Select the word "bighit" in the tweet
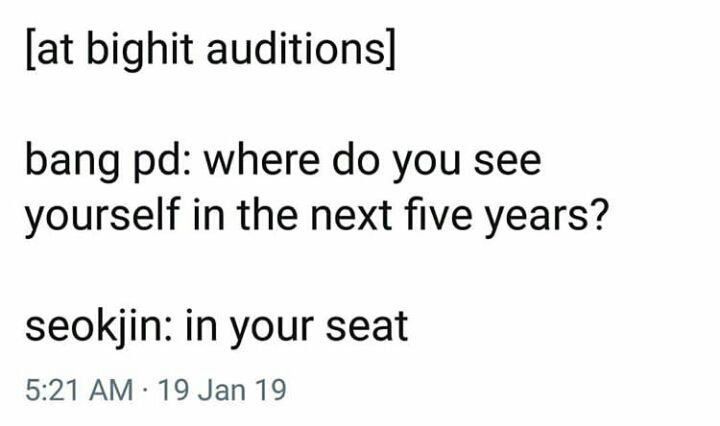The width and height of the screenshot is (720, 426). pyautogui.click(x=140, y=49)
